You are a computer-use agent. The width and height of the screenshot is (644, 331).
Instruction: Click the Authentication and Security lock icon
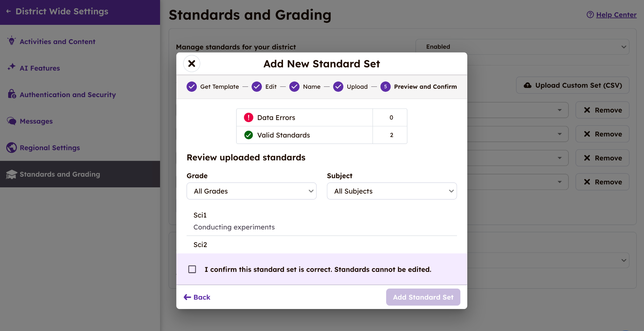point(12,94)
